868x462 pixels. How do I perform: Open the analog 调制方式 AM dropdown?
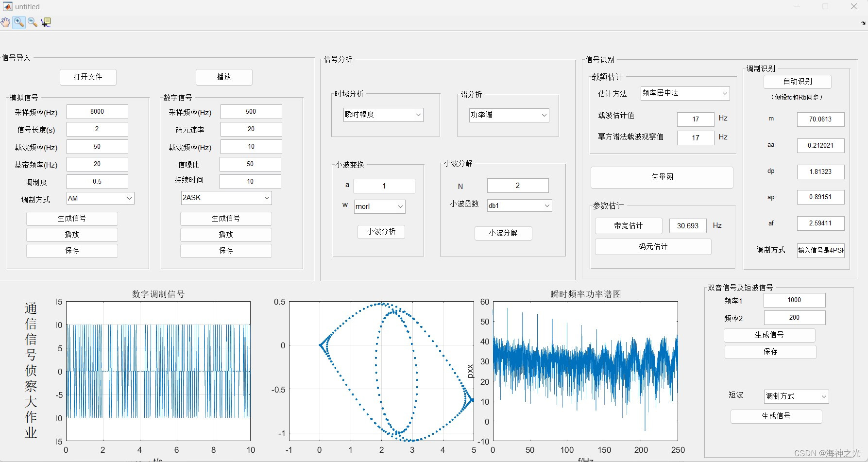tap(100, 198)
